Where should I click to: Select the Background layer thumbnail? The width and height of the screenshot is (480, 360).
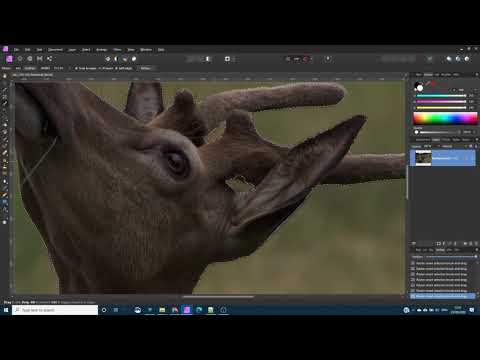coord(423,158)
